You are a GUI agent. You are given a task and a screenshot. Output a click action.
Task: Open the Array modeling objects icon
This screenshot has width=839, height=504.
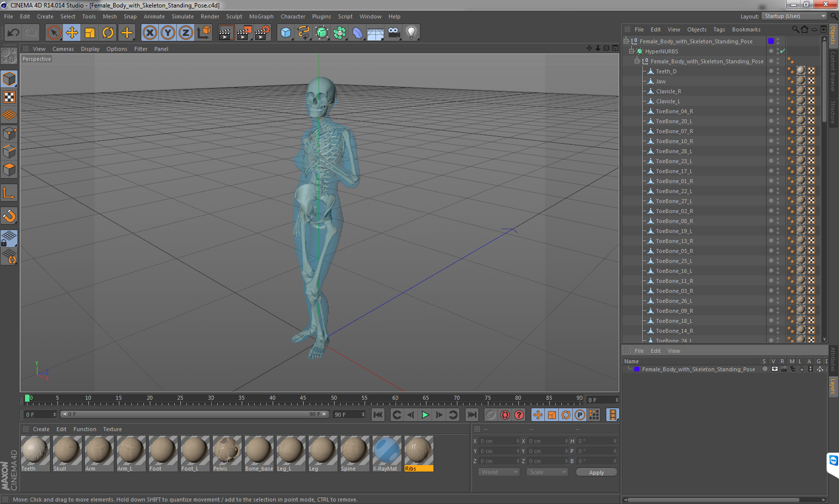(x=340, y=33)
